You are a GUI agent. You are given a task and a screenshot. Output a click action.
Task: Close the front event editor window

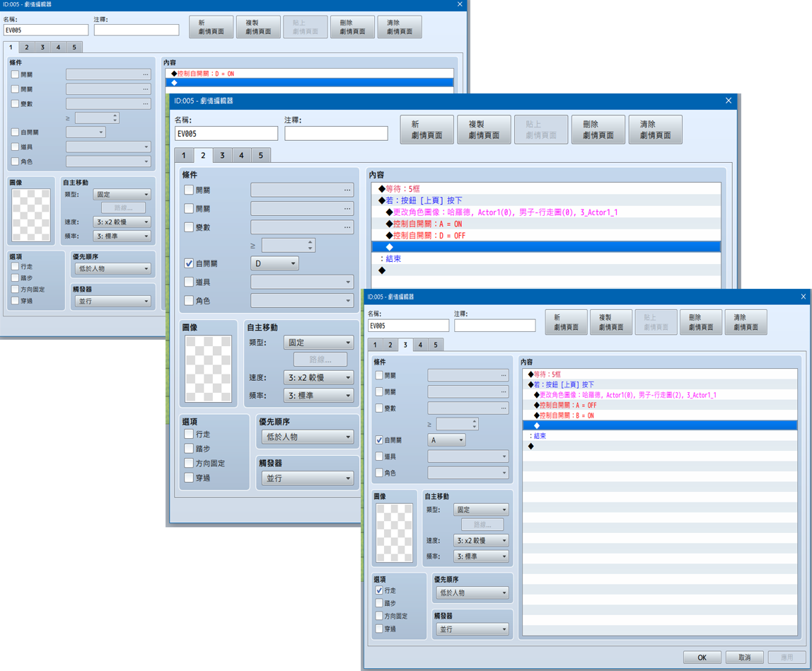pos(804,297)
